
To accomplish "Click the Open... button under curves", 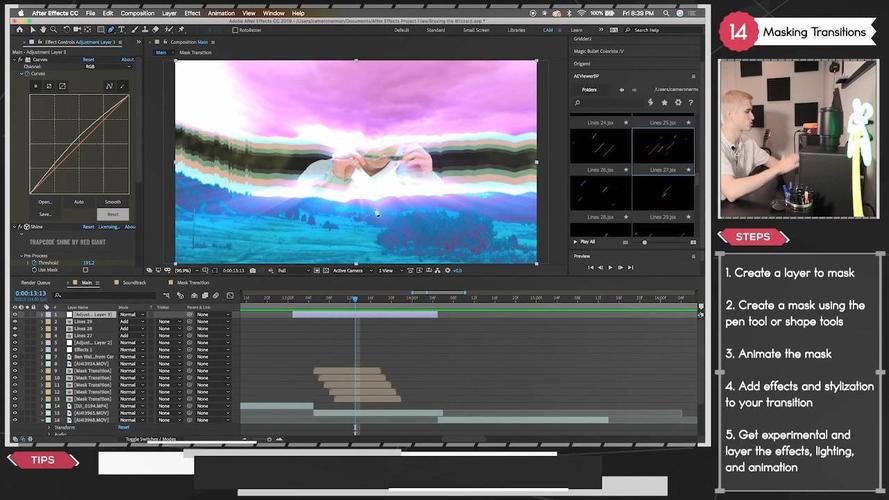I will [x=45, y=202].
